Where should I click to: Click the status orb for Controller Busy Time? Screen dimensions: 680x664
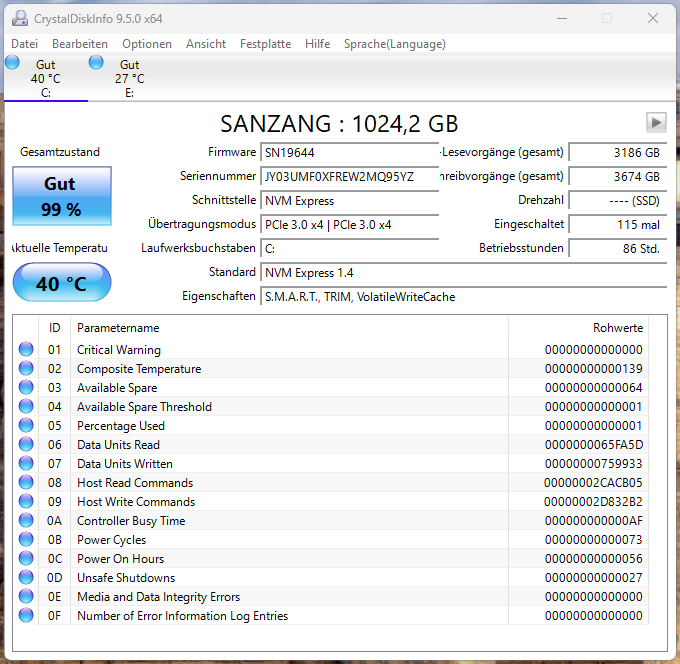[26, 520]
